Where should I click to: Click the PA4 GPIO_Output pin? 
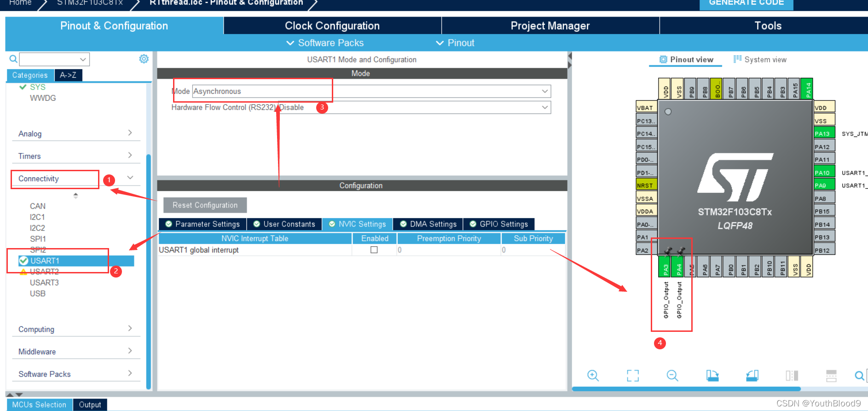tap(678, 267)
